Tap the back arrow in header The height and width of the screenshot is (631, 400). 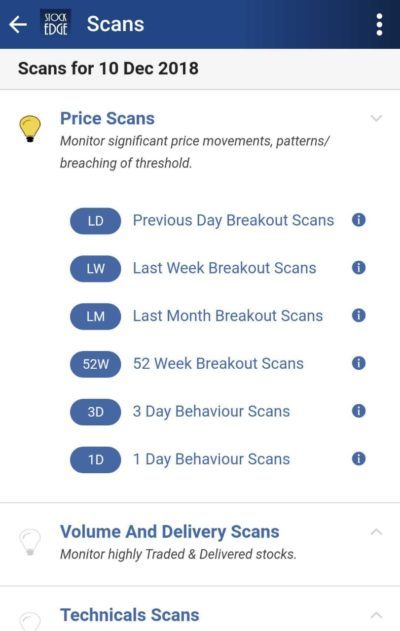click(x=18, y=24)
